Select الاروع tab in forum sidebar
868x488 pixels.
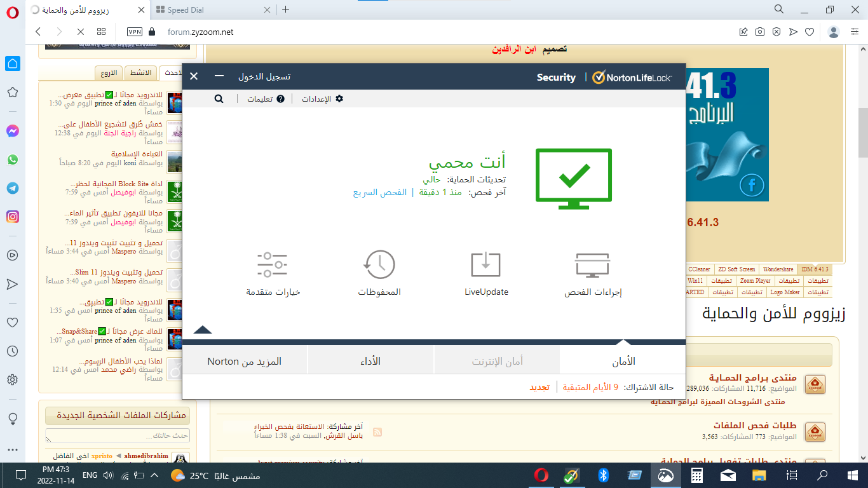[x=109, y=73]
